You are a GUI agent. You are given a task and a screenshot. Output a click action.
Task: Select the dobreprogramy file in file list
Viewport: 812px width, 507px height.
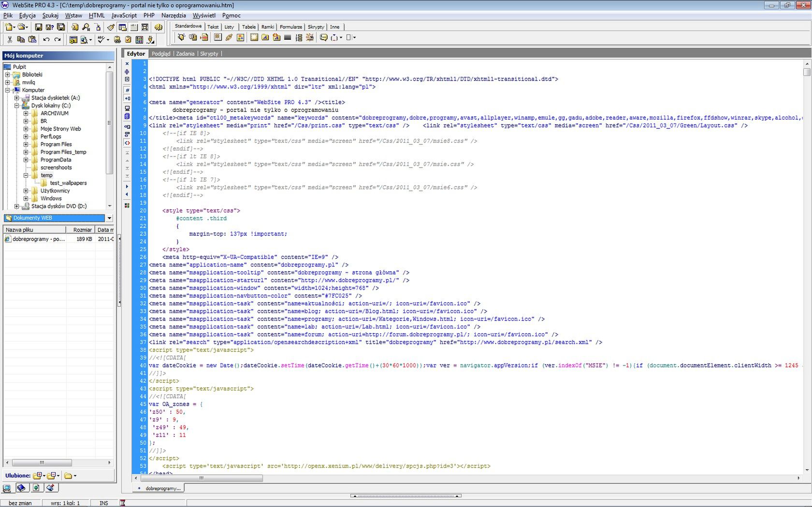click(x=39, y=239)
